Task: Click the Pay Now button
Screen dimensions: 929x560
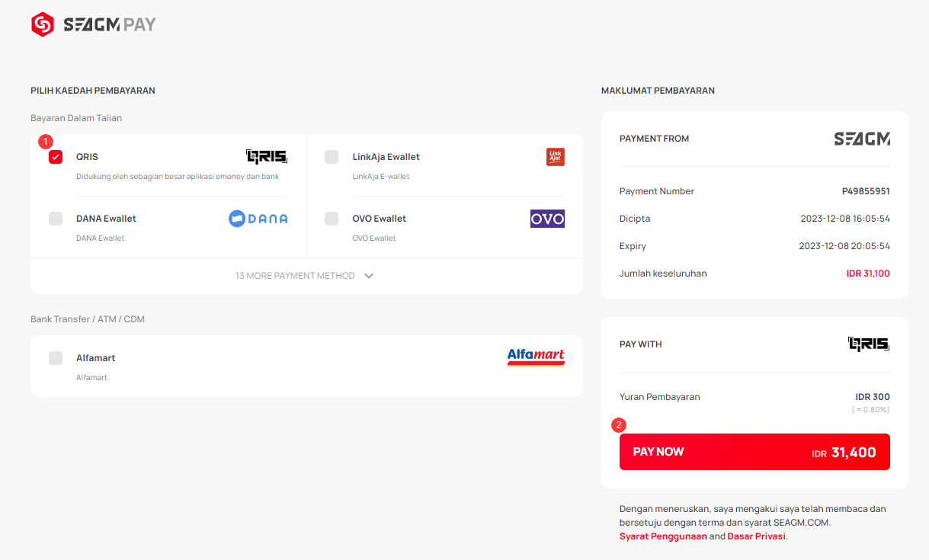Action: coord(754,452)
